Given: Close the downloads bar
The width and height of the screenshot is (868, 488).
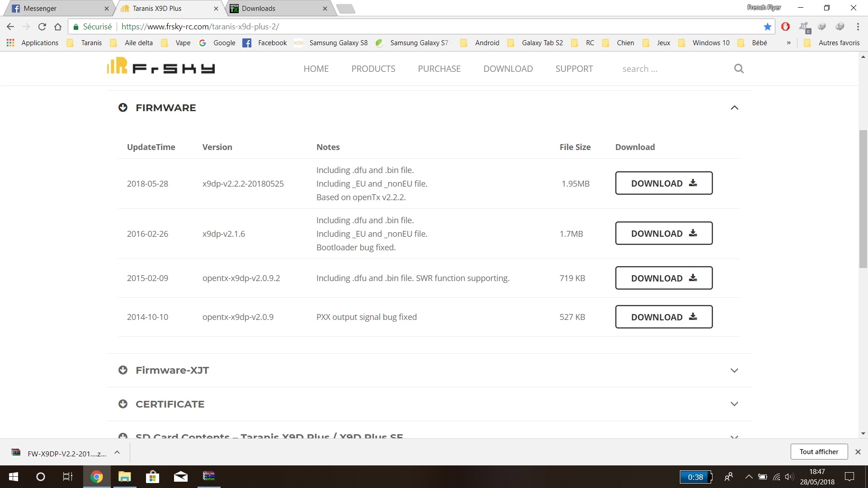Looking at the screenshot, I should pos(858,452).
